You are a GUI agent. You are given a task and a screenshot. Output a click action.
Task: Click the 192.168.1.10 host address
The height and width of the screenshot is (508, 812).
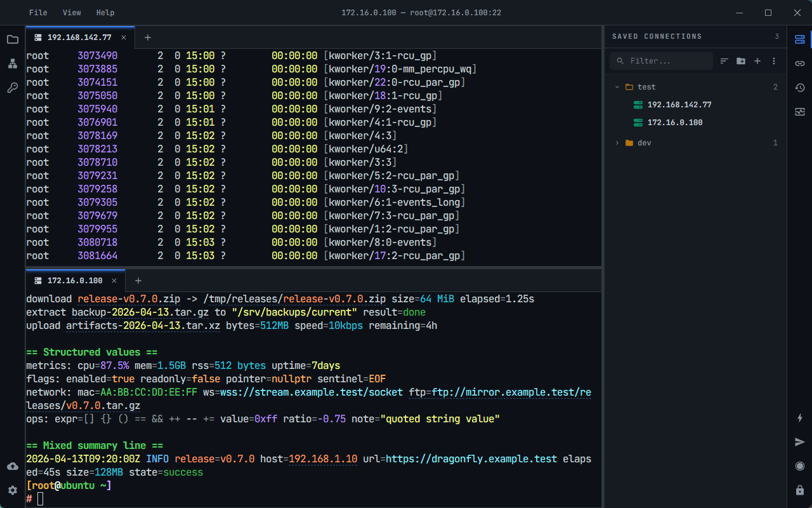coord(323,458)
